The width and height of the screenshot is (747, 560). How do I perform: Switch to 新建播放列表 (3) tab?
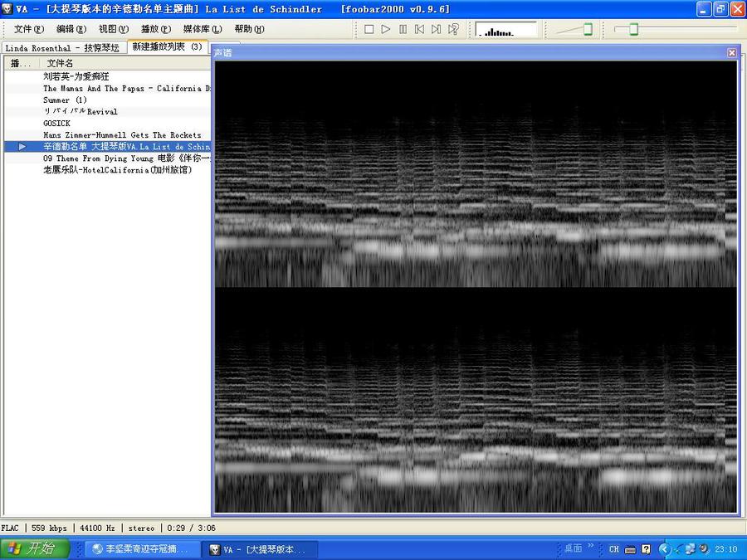167,46
